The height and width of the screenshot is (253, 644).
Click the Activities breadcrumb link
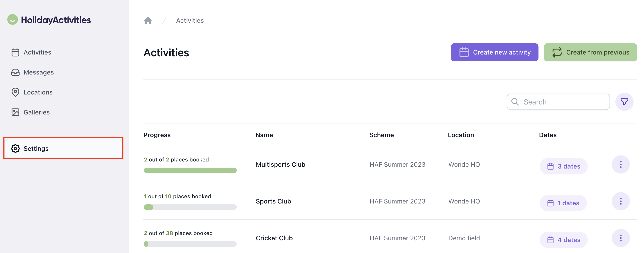click(190, 20)
